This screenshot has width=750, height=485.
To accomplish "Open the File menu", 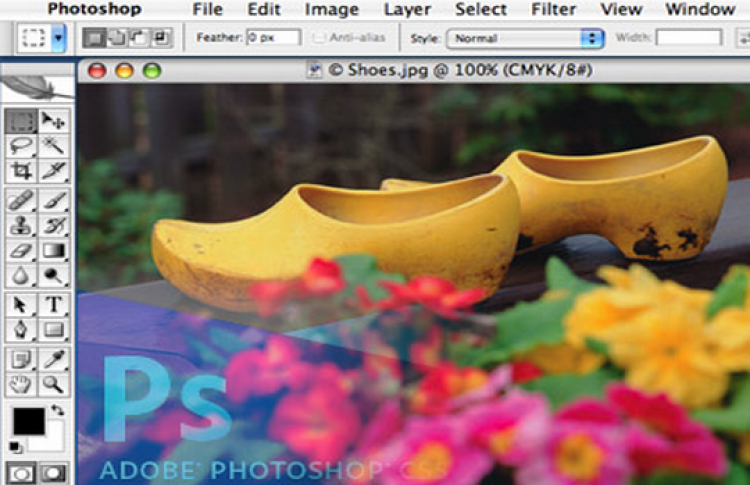I will (x=208, y=9).
